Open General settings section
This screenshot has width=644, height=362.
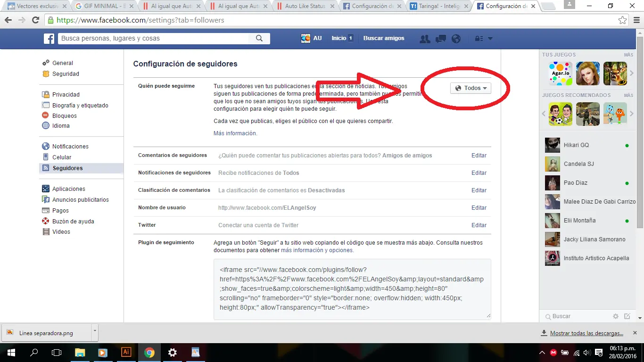(63, 63)
